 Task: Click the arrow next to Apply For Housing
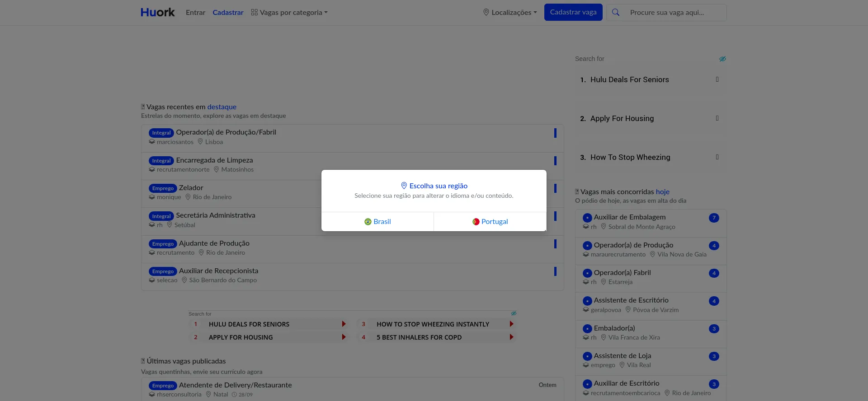pyautogui.click(x=717, y=118)
